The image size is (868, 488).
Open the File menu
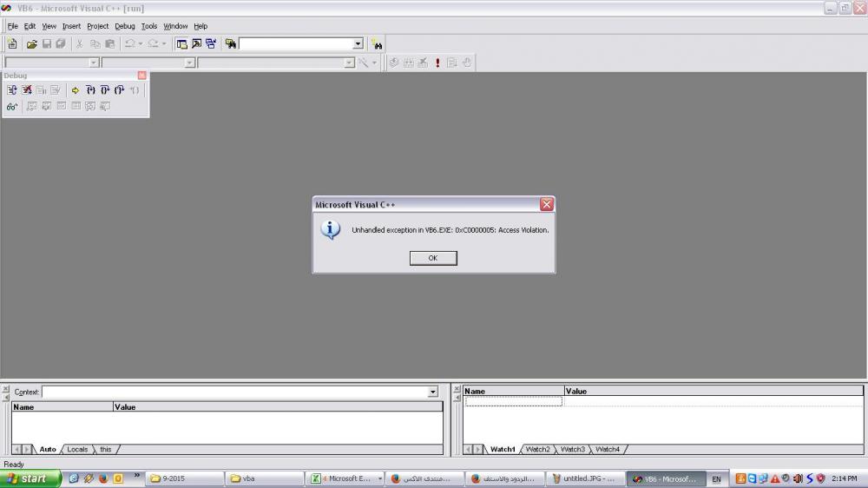point(13,26)
